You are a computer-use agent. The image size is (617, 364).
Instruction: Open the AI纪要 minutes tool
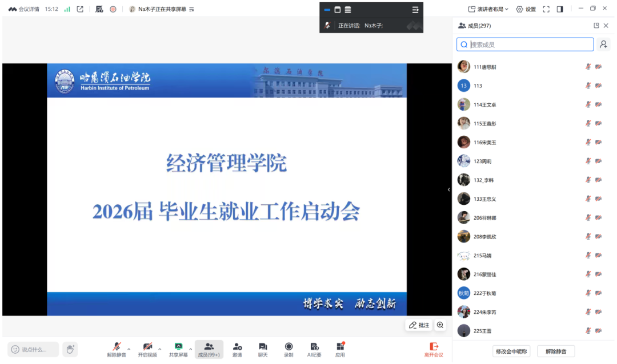click(x=314, y=349)
